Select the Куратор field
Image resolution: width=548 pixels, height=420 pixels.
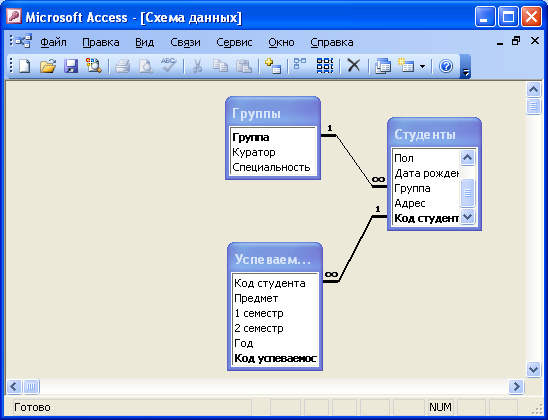coord(273,152)
